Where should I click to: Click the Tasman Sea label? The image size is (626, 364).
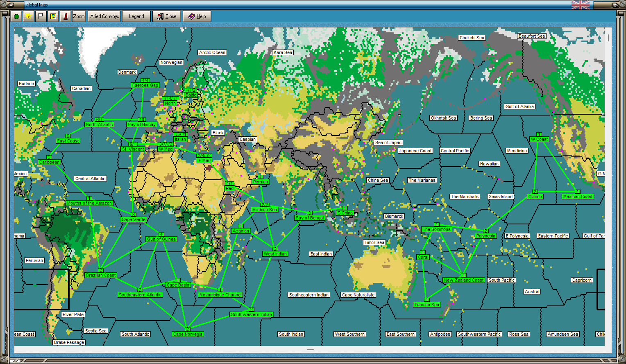pyautogui.click(x=427, y=305)
